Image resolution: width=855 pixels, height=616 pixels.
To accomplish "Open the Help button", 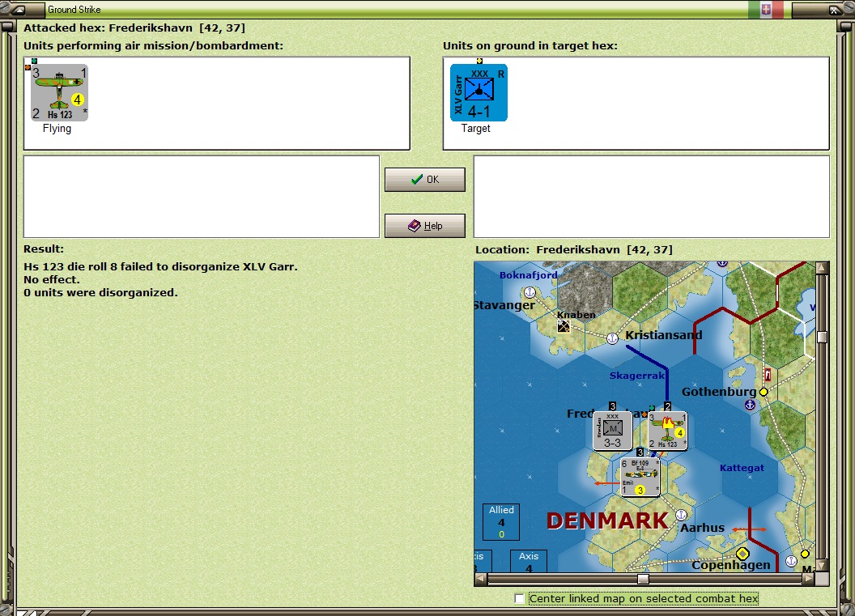I will (x=425, y=226).
